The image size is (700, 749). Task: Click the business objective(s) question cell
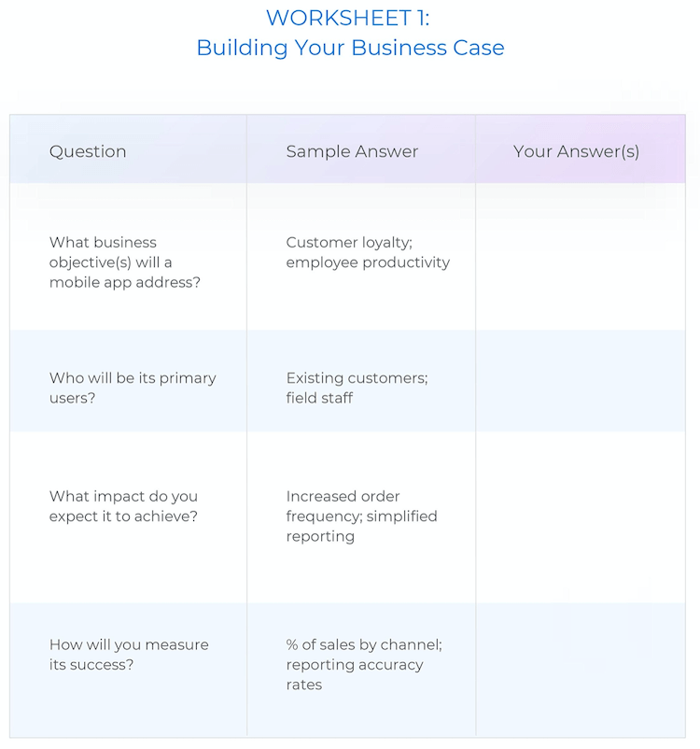pyautogui.click(x=125, y=262)
